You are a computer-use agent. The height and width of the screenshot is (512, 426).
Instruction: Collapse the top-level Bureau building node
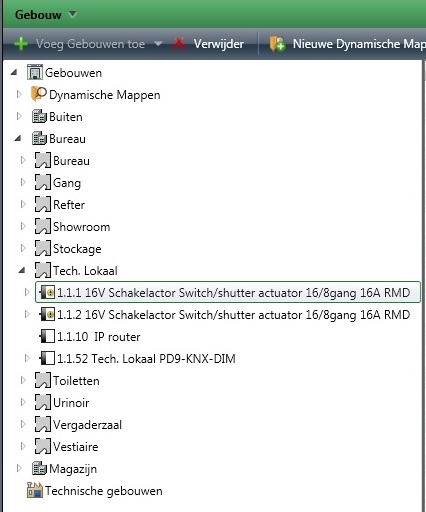(18, 138)
